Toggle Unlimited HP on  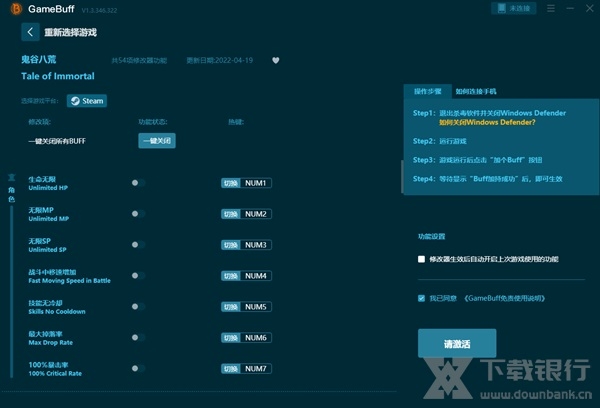pos(138,183)
